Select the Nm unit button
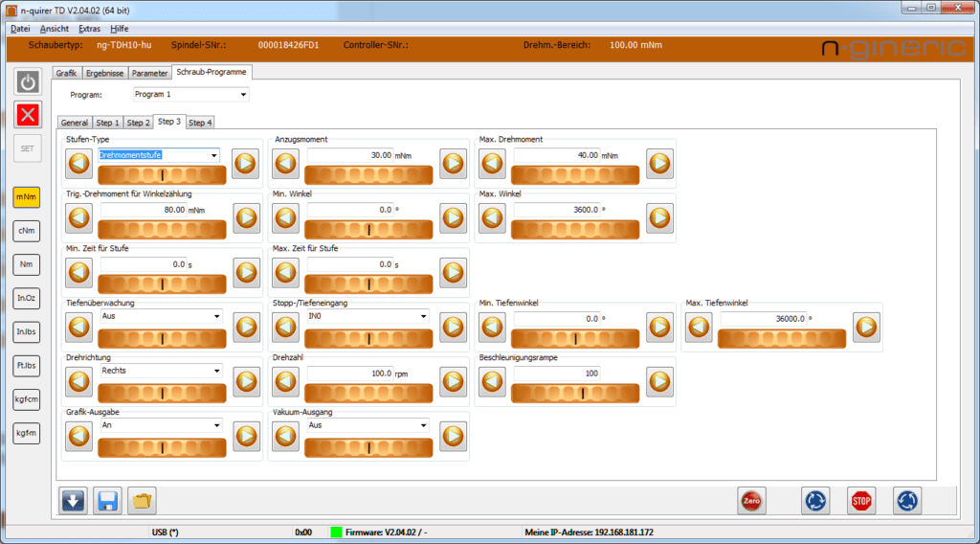980x544 pixels. coord(27,264)
